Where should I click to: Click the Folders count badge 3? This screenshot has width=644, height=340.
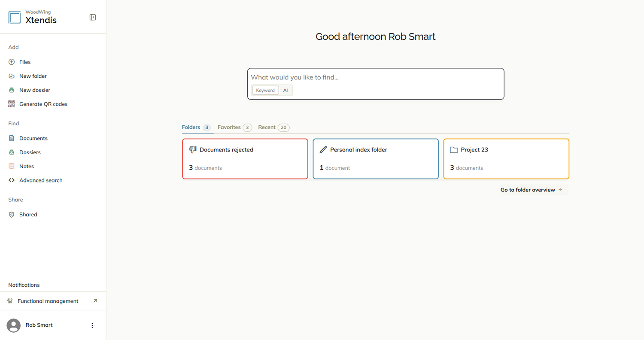207,127
